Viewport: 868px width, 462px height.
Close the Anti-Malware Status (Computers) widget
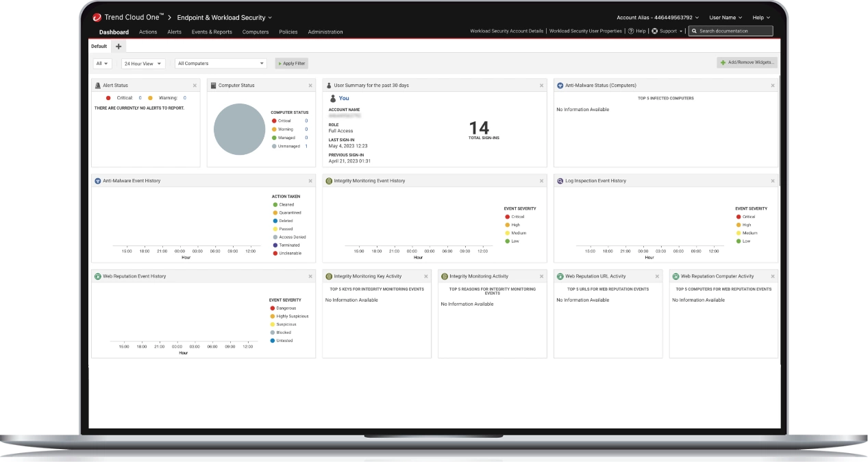773,86
